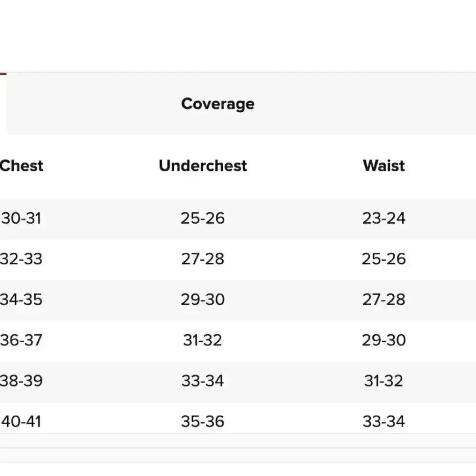Click the Coverage header
Image resolution: width=476 pixels, height=476 pixels.
point(218,104)
